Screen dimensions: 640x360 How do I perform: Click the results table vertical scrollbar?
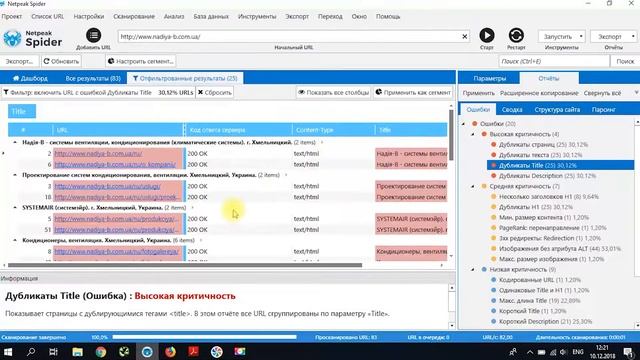point(451,136)
